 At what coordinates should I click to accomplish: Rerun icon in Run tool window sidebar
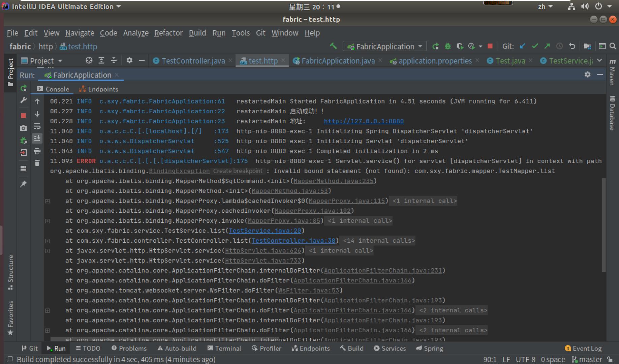point(23,88)
